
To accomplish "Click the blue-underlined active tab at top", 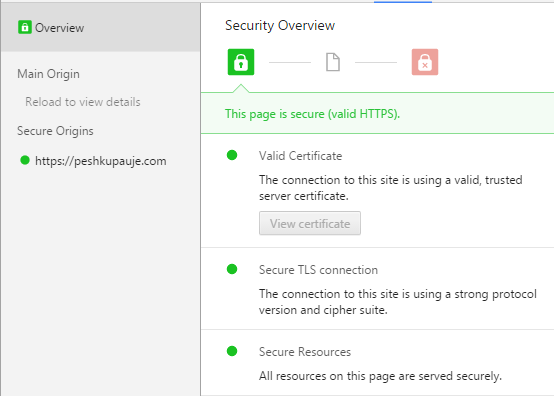I will 403,1.
